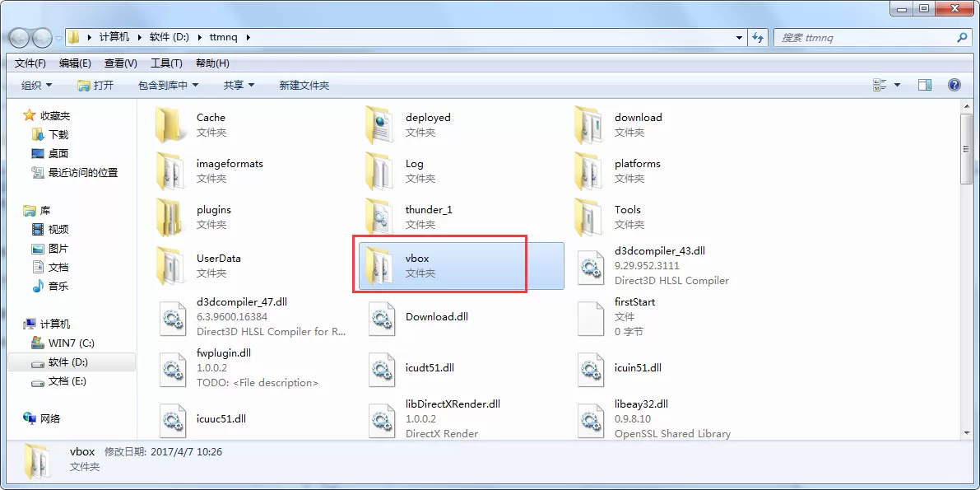Expand the 包含到库中 dropdown
Viewport: 980px width, 490px height.
coord(168,85)
